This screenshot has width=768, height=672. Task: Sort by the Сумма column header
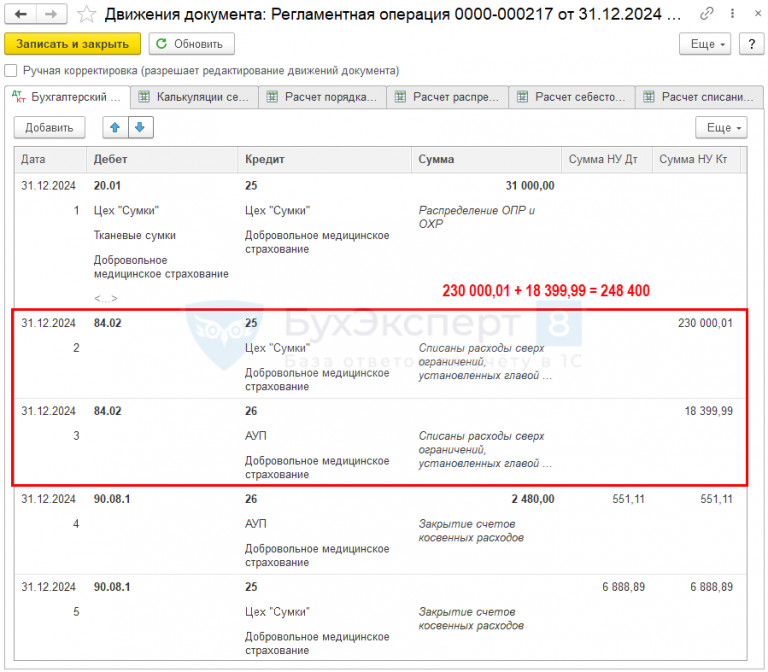coord(485,159)
